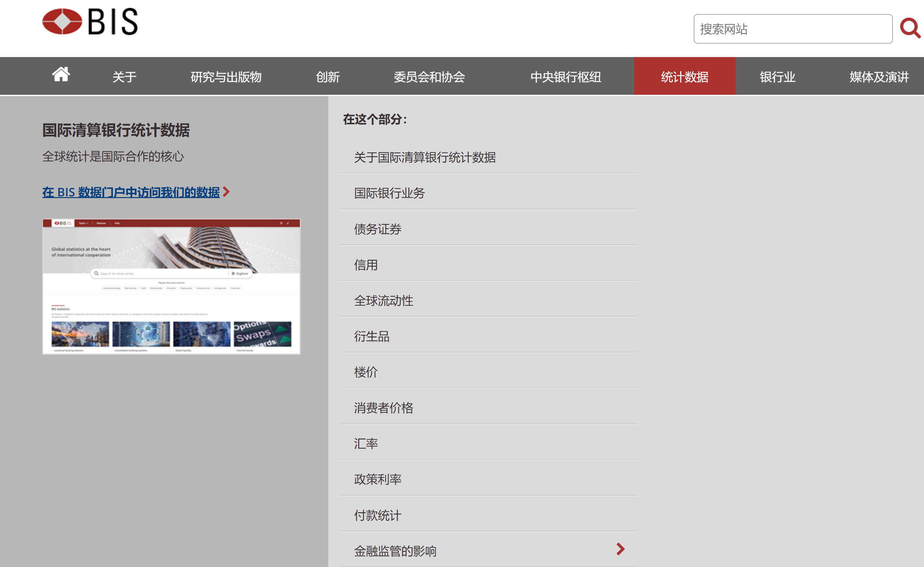The image size is (924, 567).
Task: Open 委员会和协会 in the navigation bar
Action: coord(429,77)
